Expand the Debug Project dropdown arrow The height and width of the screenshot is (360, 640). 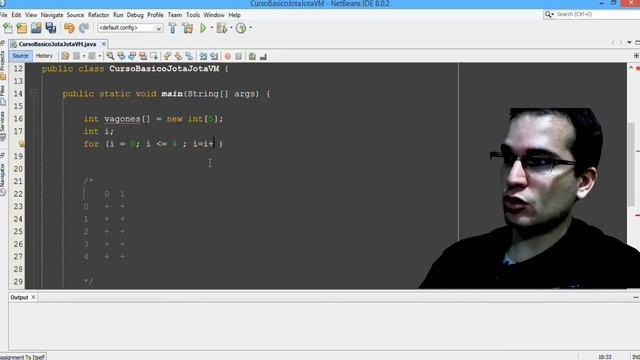(x=231, y=28)
